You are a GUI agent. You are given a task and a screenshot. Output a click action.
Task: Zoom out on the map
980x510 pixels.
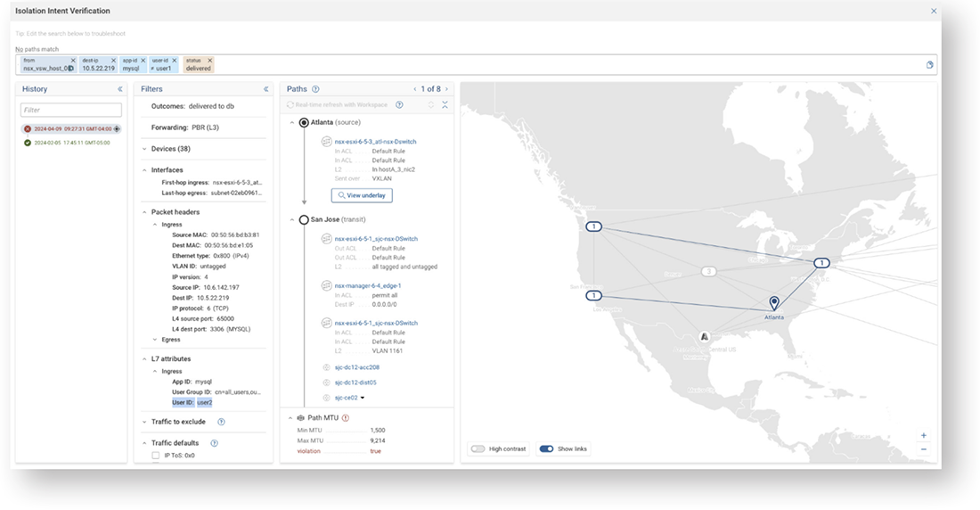[923, 449]
